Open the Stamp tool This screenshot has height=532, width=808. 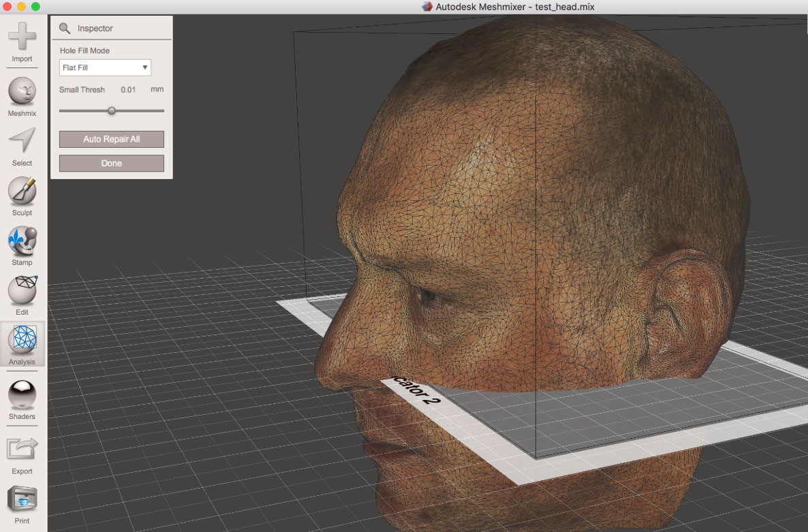(x=22, y=246)
